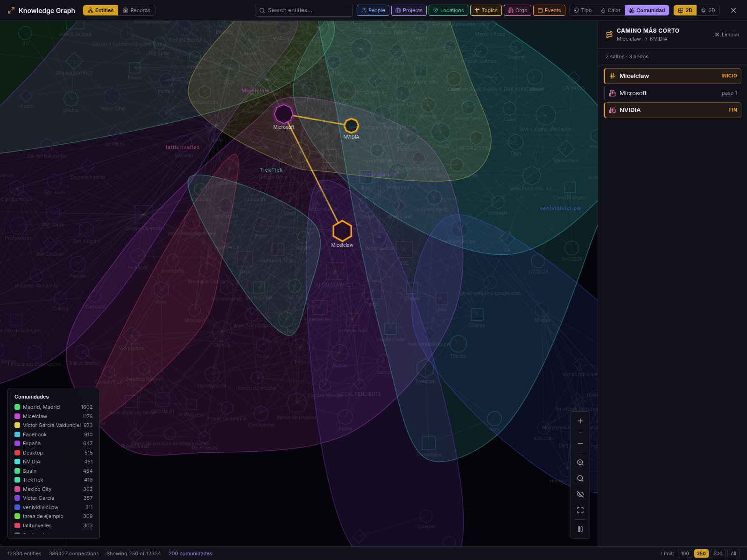The image size is (747, 560).
Task: Switch to 2D view
Action: pyautogui.click(x=685, y=10)
